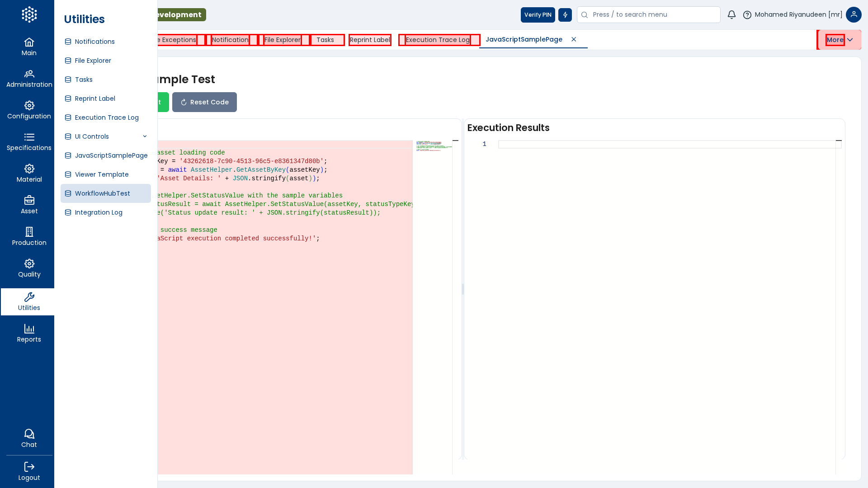Collapse the Execution Results editor fold
The width and height of the screenshot is (868, 488).
click(x=839, y=141)
